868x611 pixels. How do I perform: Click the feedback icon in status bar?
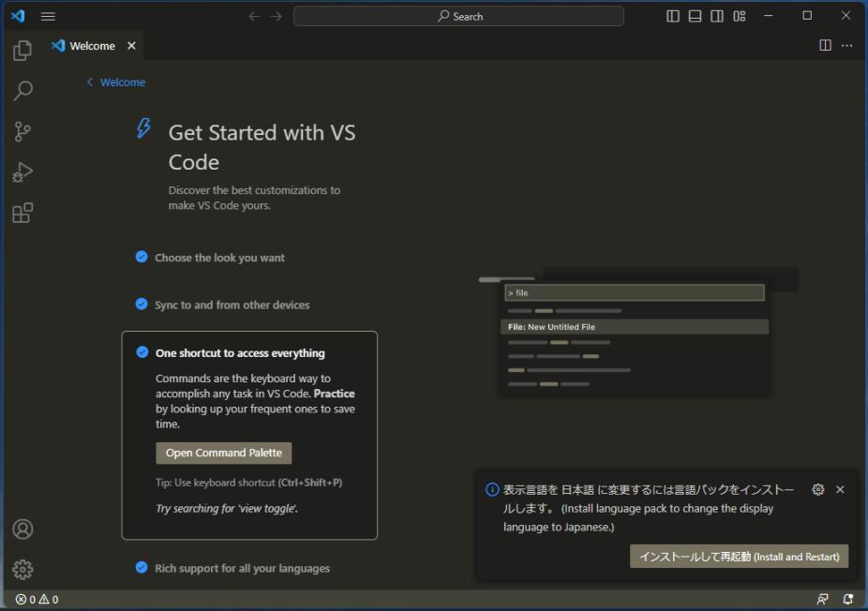coord(823,600)
